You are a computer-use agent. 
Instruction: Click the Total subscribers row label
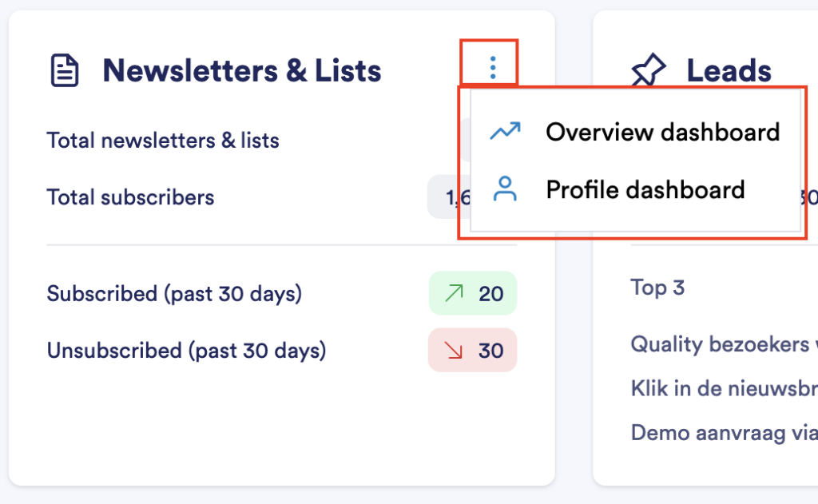[130, 197]
